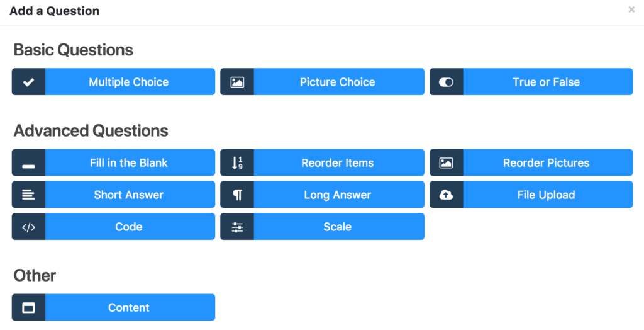Click the paragraph mark icon for Long Answer
Viewport: 644px width, 330px height.
tap(237, 195)
